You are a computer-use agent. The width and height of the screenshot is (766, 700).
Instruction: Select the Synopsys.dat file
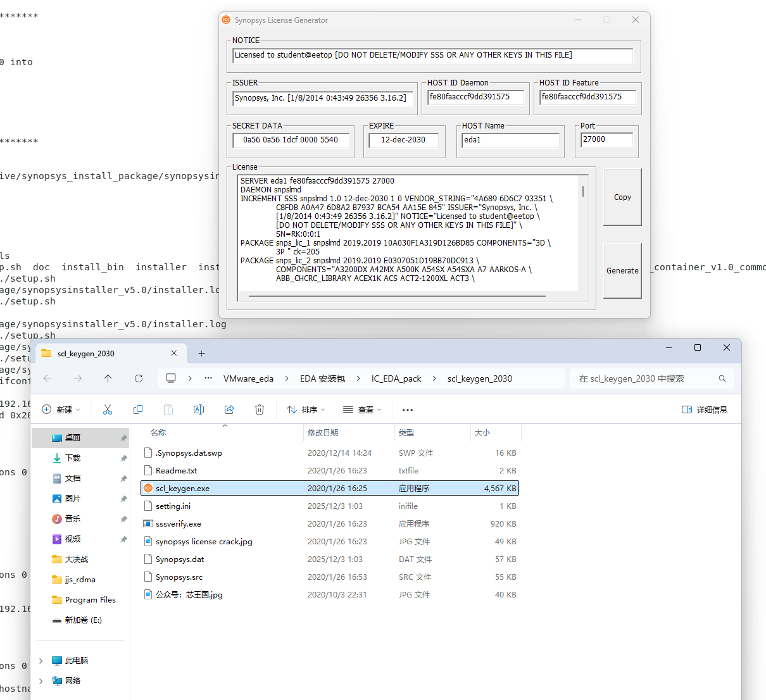(x=330, y=559)
